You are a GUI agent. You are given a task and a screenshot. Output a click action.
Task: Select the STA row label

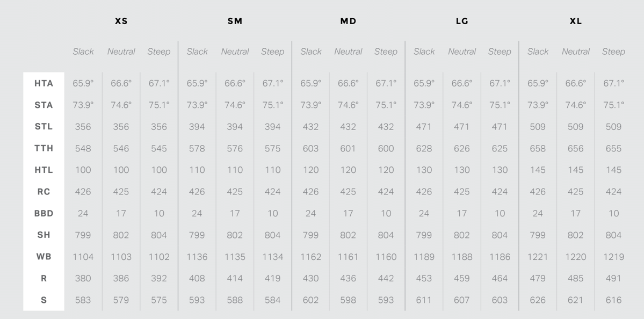click(44, 105)
